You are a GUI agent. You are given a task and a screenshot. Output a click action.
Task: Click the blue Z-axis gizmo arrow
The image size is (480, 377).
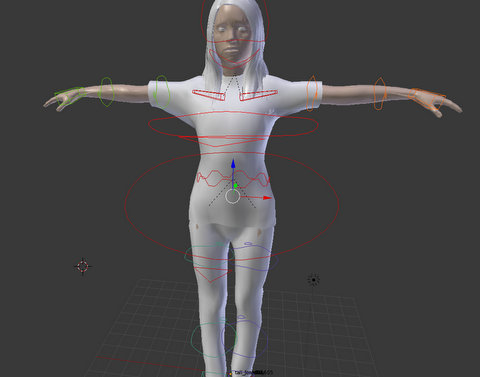[233, 164]
